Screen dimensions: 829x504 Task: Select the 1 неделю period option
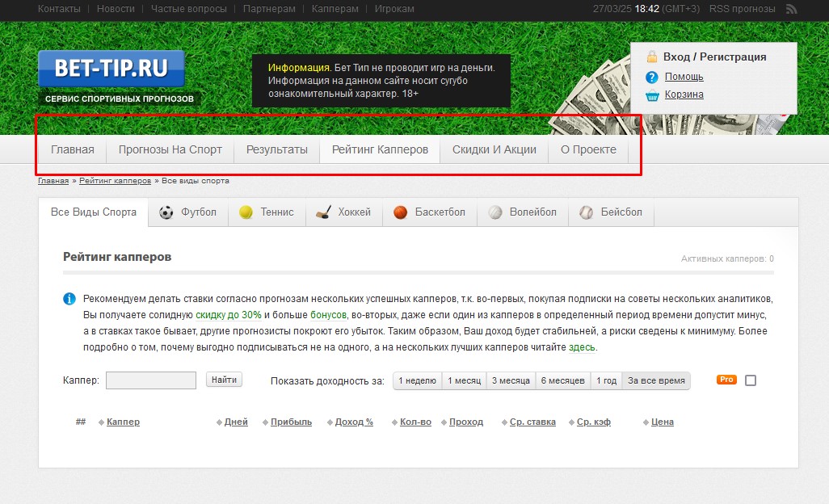[x=417, y=380]
